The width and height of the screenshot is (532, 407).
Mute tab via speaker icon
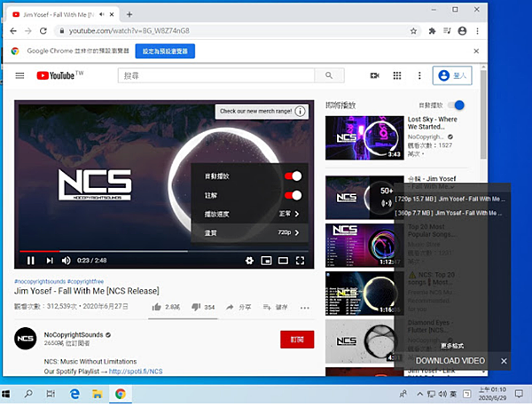pos(102,14)
